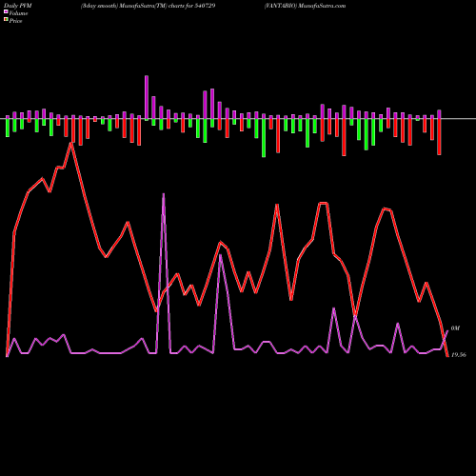Click the tallest spike of the purple volume line
Screen dimensions: 476x476
(x=164, y=194)
